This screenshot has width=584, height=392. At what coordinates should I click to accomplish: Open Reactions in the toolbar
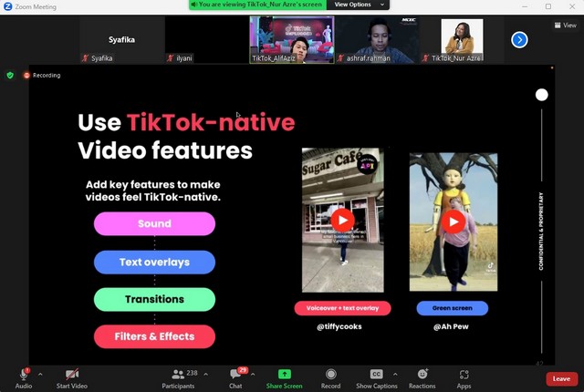[x=422, y=374]
